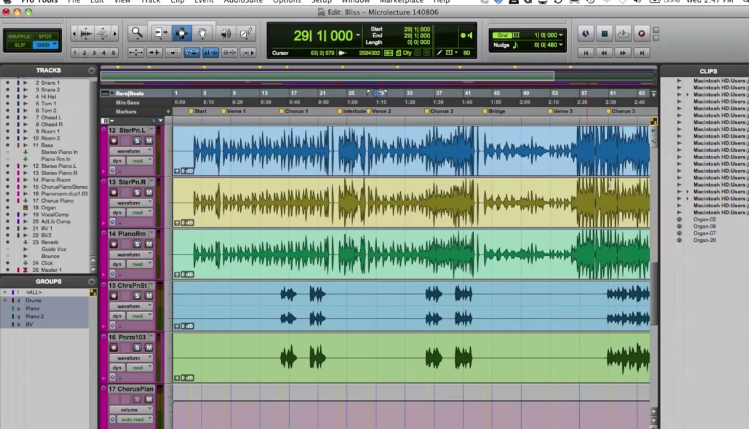
Task: Jump to Verse 1 marker
Action: [234, 111]
